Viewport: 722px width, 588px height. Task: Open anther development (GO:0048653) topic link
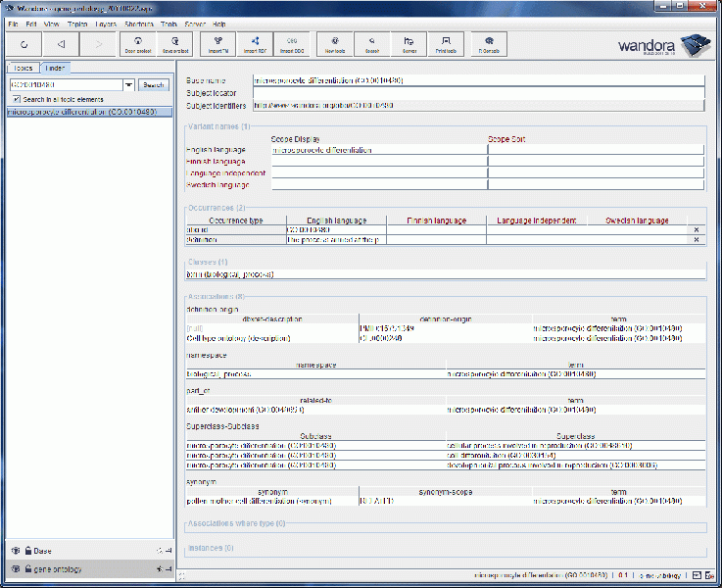point(249,409)
